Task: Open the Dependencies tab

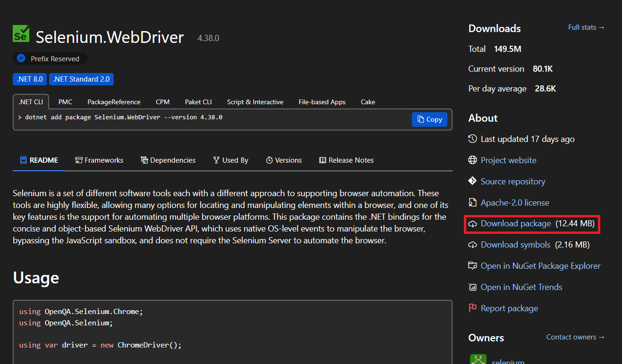Action: [x=168, y=160]
